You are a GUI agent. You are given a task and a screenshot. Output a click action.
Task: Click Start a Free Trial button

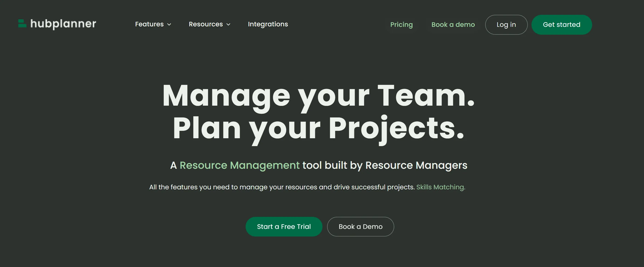284,226
